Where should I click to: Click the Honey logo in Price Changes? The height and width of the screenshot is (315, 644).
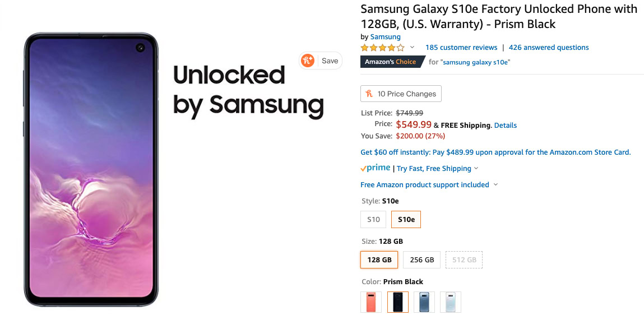[369, 94]
